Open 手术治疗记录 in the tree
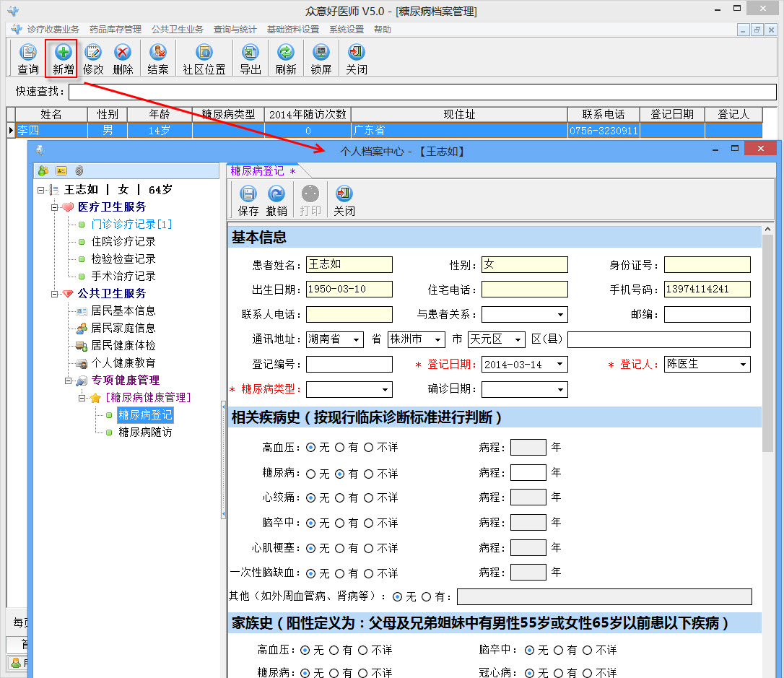784x678 pixels. (123, 276)
